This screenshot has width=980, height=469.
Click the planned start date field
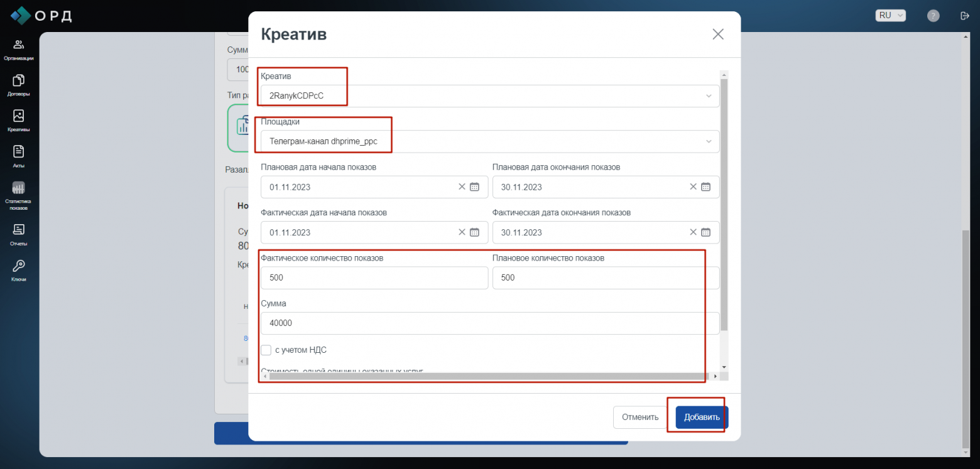374,187
